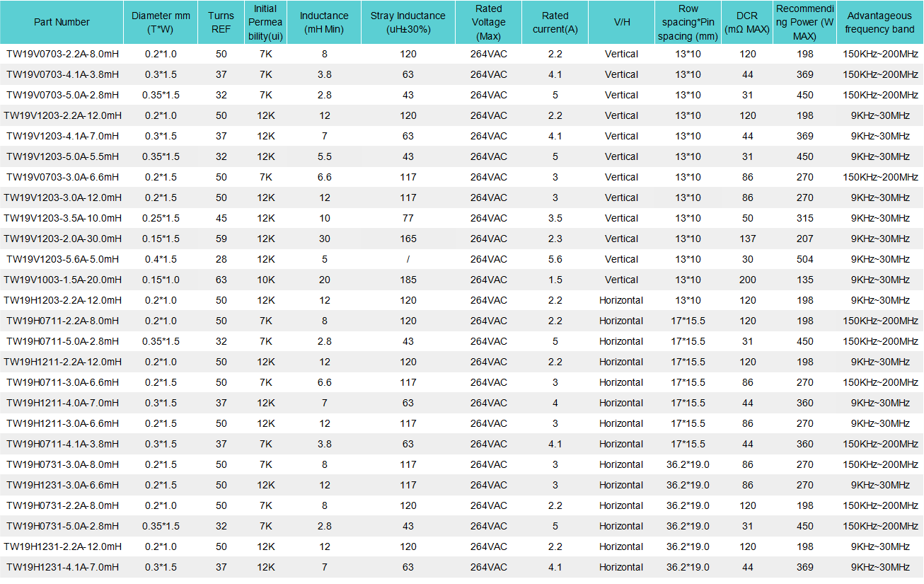Click the Turns REF column header
The height and width of the screenshot is (584, 924).
(x=221, y=22)
